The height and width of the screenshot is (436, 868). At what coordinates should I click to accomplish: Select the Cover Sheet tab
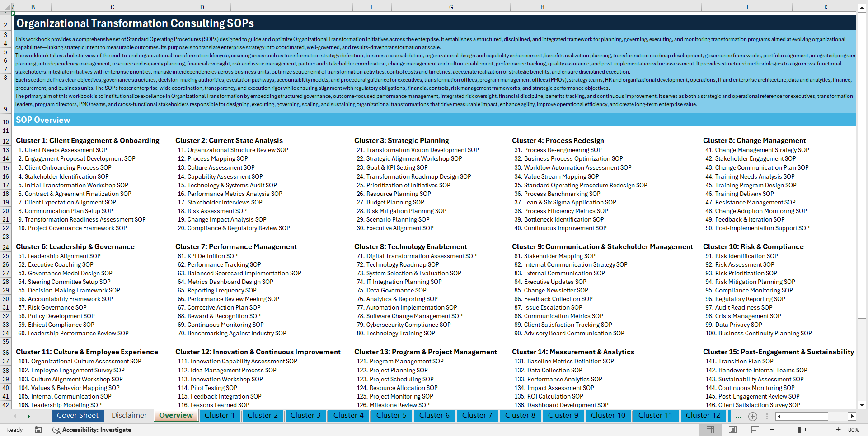pos(77,416)
